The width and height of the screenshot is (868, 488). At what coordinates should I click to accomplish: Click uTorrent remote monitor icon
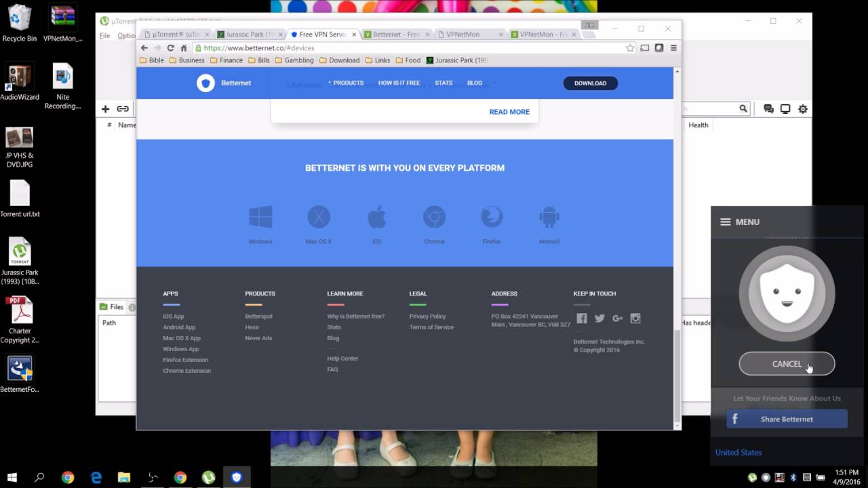click(785, 108)
